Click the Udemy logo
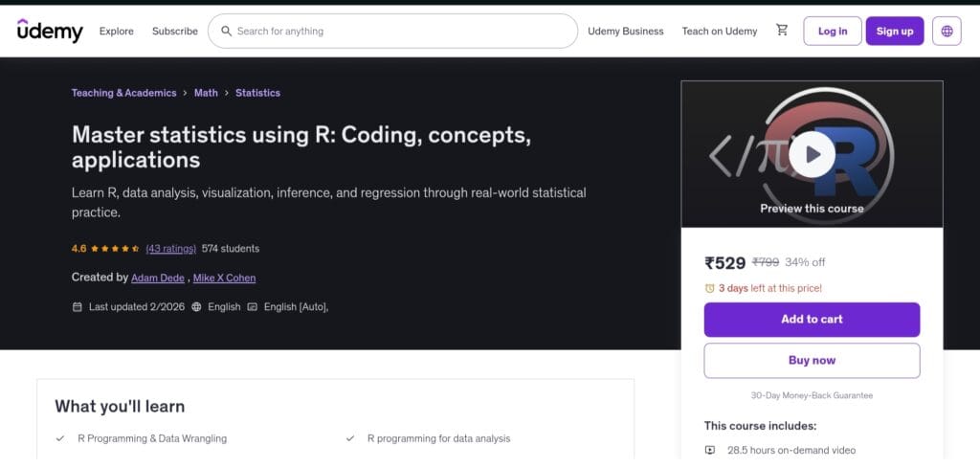The width and height of the screenshot is (980, 468). coord(50,31)
